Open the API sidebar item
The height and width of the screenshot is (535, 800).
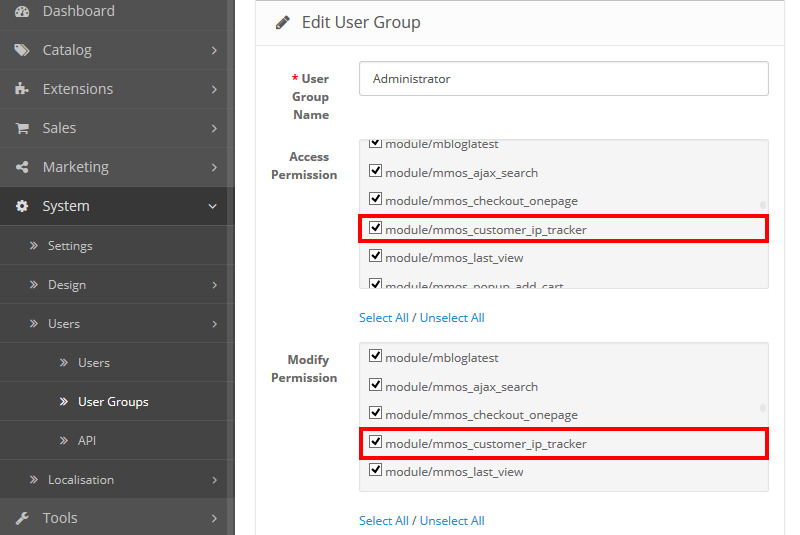point(87,441)
